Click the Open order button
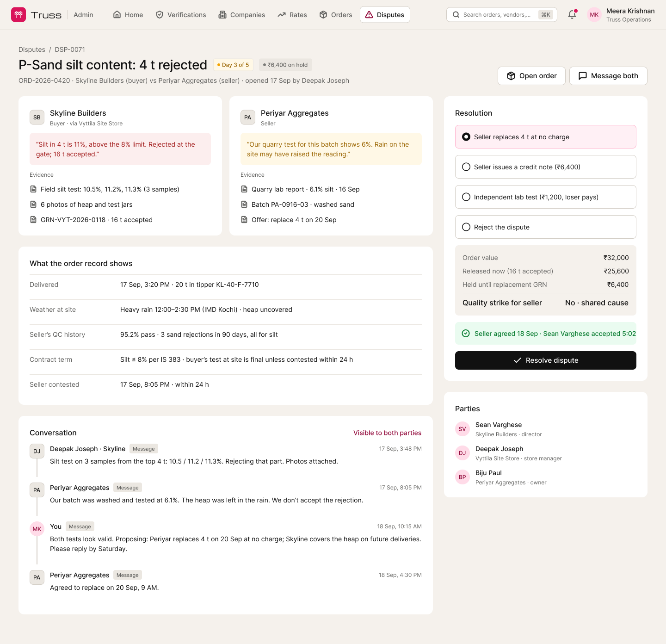 click(531, 76)
